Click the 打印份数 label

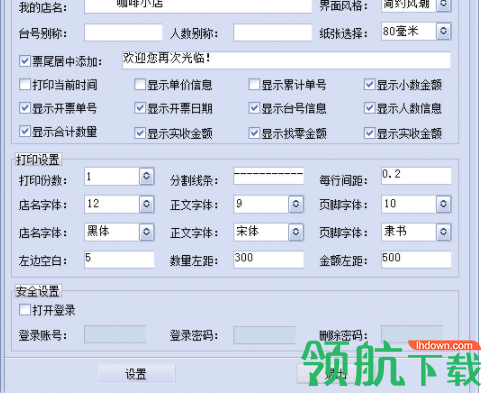(43, 180)
